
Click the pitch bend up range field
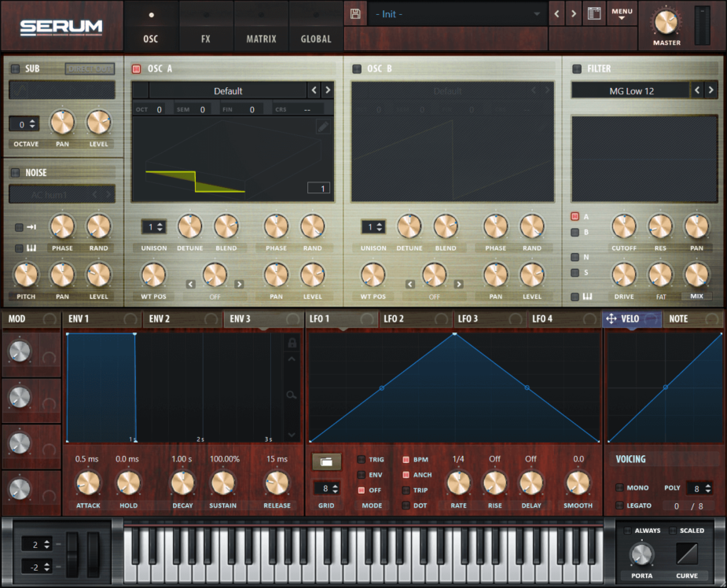tap(37, 544)
